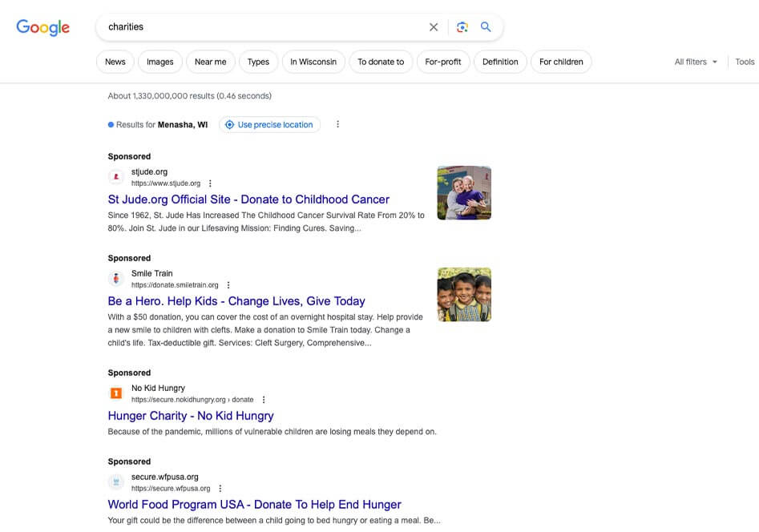Viewport: 759px width, 532px height.
Task: Open three-dot menu beside precise location
Action: point(337,124)
